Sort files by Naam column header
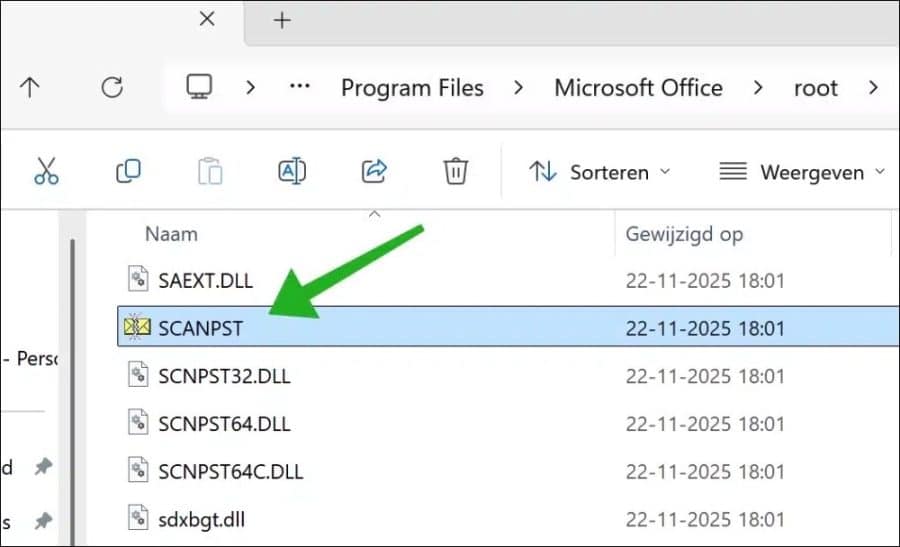900x547 pixels. tap(171, 234)
